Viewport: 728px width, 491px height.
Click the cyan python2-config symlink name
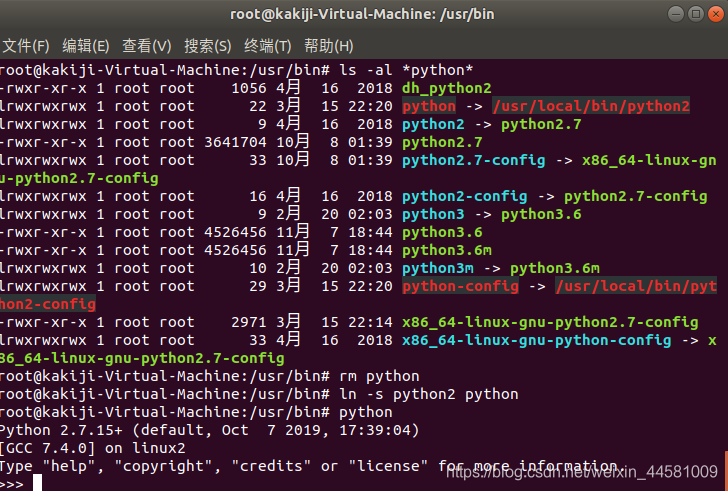[465, 197]
